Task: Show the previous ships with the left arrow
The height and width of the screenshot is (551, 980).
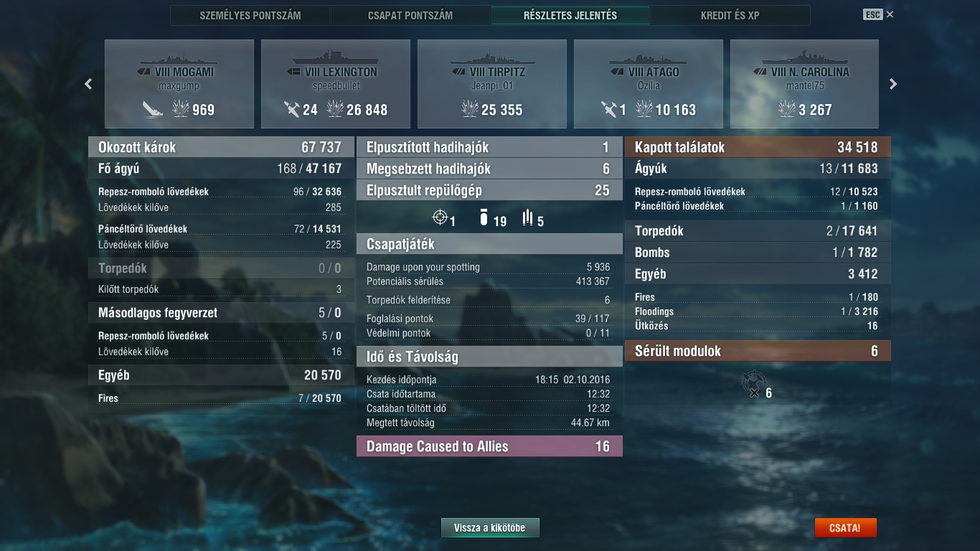Action: (x=88, y=84)
